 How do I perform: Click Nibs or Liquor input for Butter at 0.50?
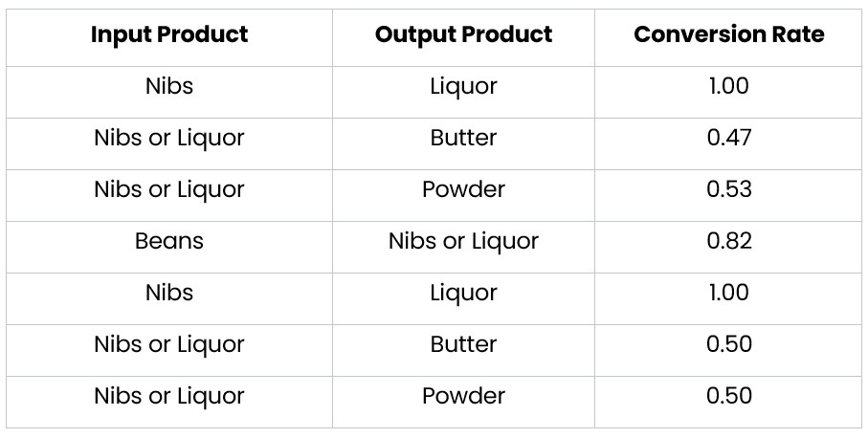pyautogui.click(x=169, y=344)
